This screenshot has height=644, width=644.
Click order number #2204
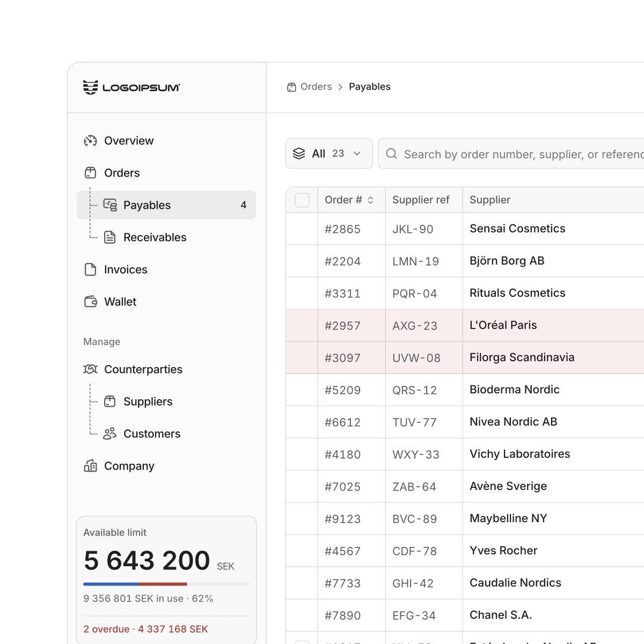pyautogui.click(x=342, y=261)
